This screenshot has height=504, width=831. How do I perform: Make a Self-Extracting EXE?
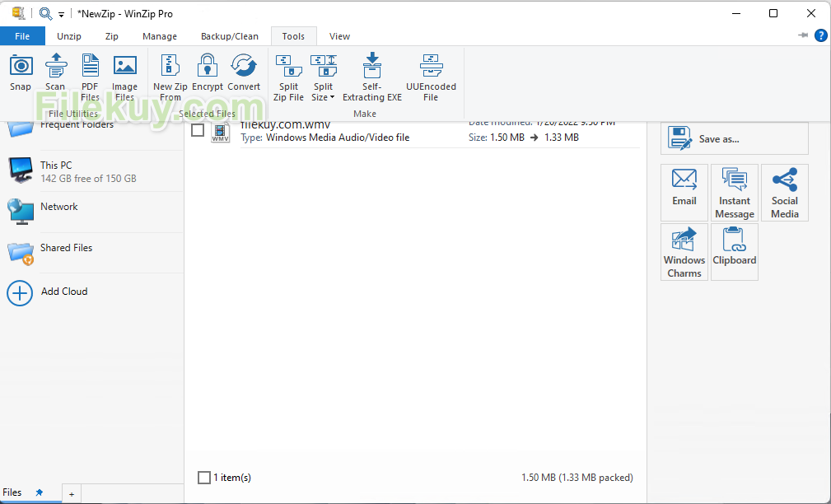pyautogui.click(x=372, y=77)
